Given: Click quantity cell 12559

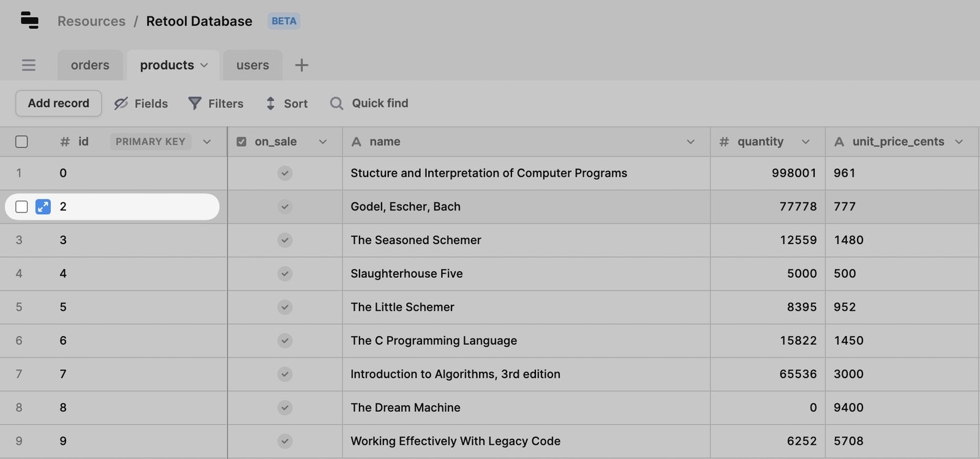Looking at the screenshot, I should pyautogui.click(x=767, y=241).
